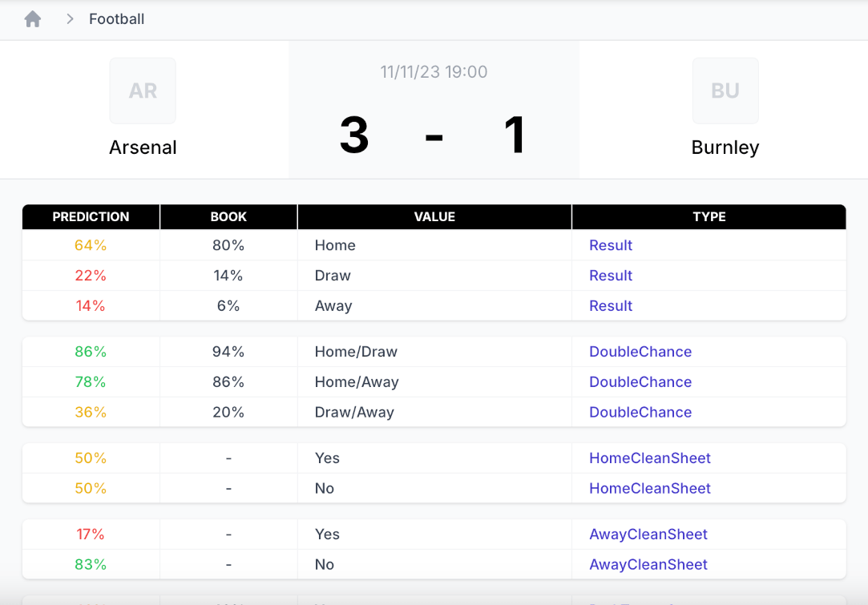
Task: Select the 86% prediction for Home/Draw
Action: pos(91,351)
